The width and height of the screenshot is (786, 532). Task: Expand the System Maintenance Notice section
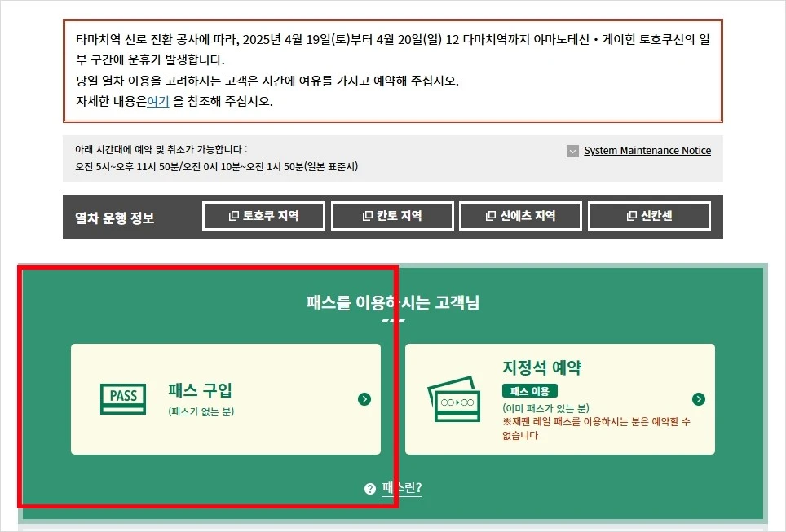click(647, 151)
